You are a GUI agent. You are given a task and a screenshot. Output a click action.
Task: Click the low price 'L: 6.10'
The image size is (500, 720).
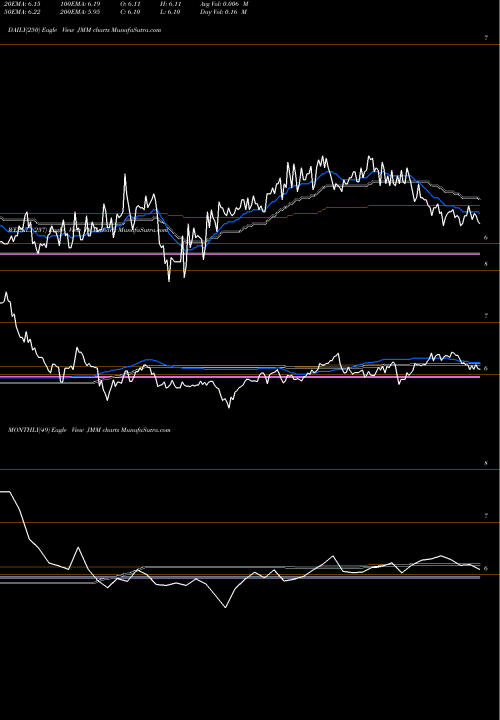click(x=170, y=12)
